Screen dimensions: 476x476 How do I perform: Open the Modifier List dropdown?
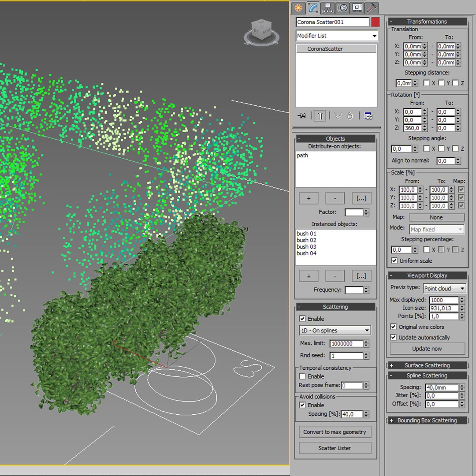coord(337,36)
